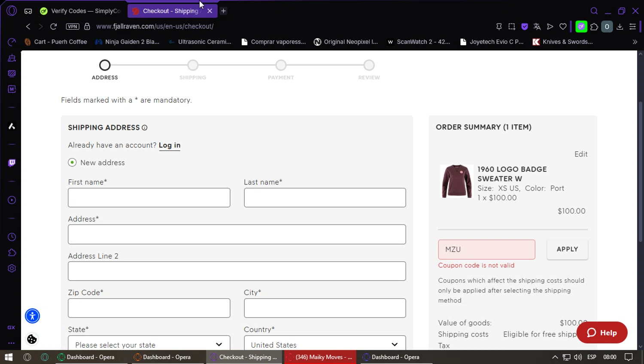Open the ad blocker shield icon
Viewport: 644px width, 364px height.
point(524,27)
